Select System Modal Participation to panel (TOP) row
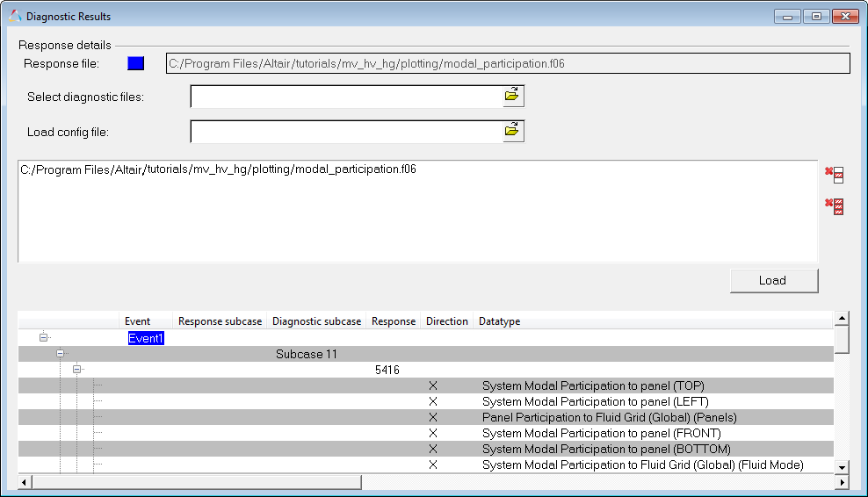868x497 pixels. pos(593,385)
